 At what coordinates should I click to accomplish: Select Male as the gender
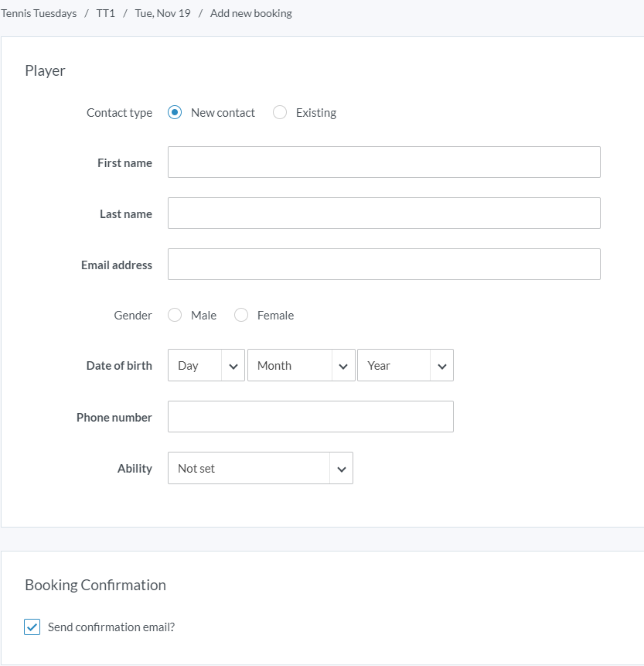175,316
